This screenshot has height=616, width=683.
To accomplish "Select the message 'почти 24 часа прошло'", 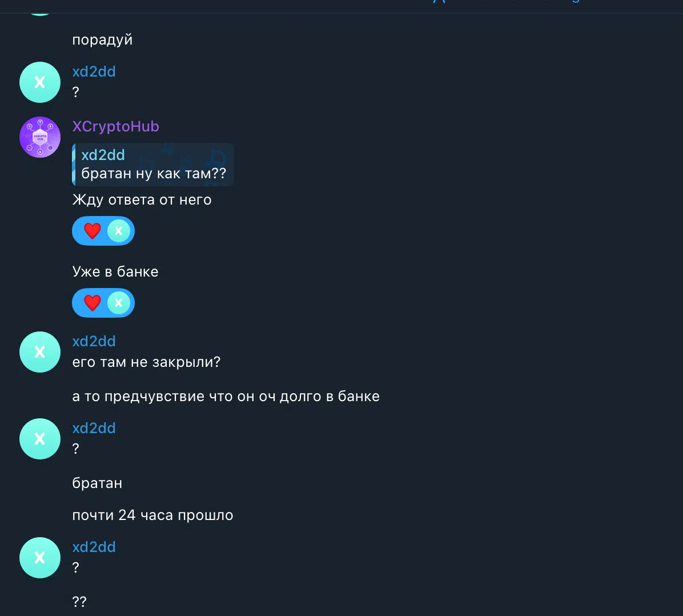I will [152, 515].
